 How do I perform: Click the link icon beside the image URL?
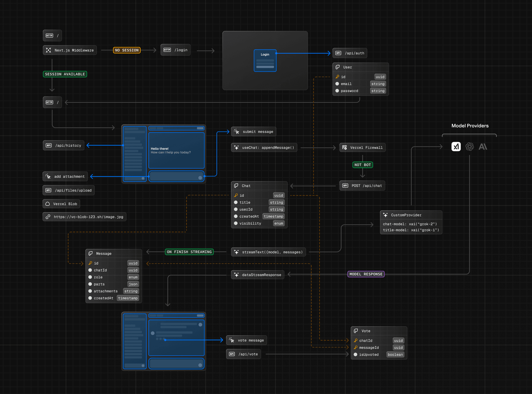(48, 217)
